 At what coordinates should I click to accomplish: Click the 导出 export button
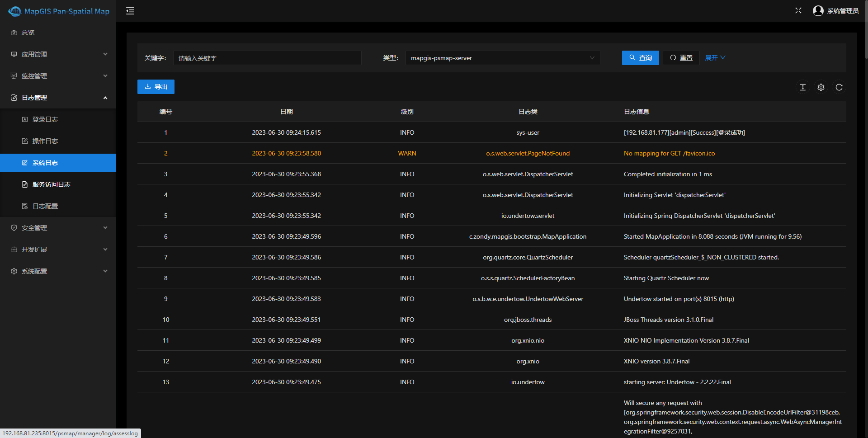(156, 87)
